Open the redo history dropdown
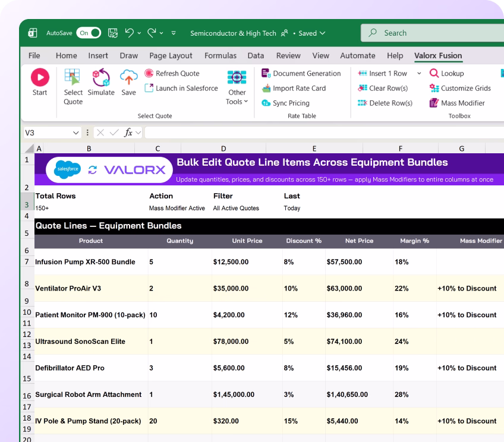This screenshot has height=442, width=504. [x=161, y=33]
